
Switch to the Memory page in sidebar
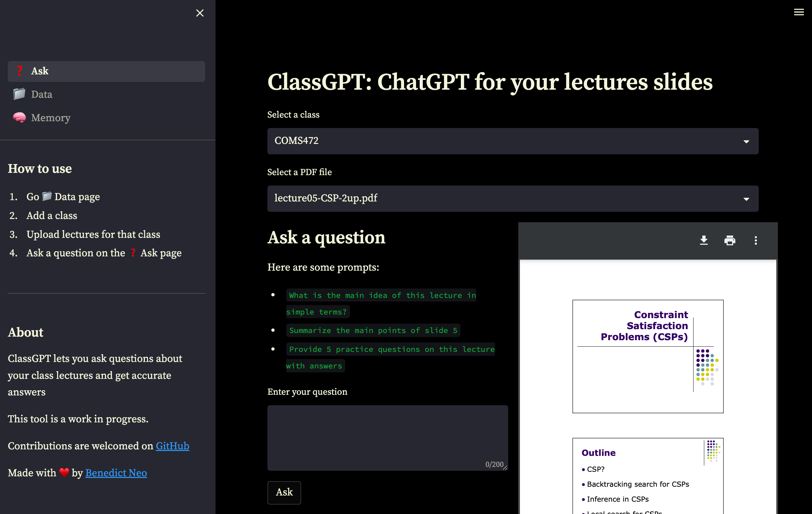[x=51, y=118]
